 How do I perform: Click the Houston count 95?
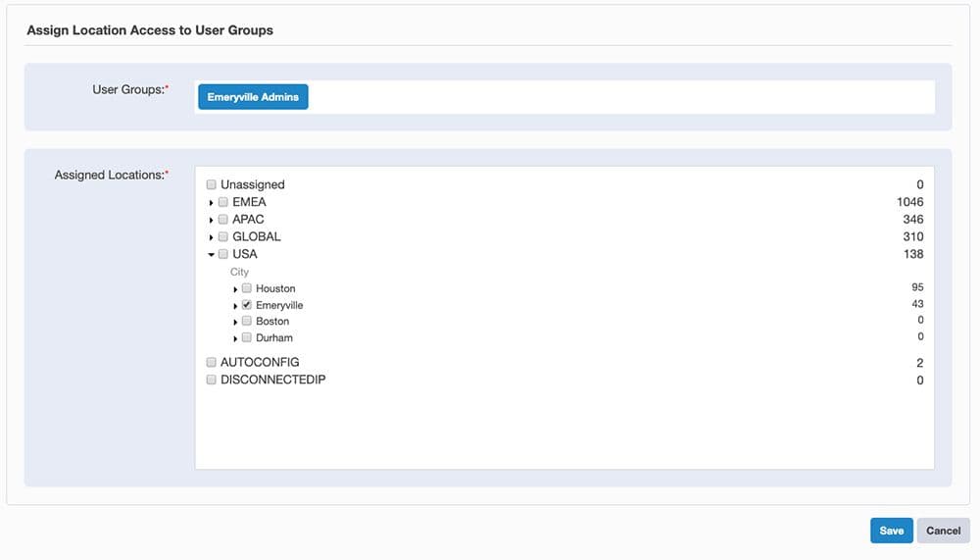917,287
